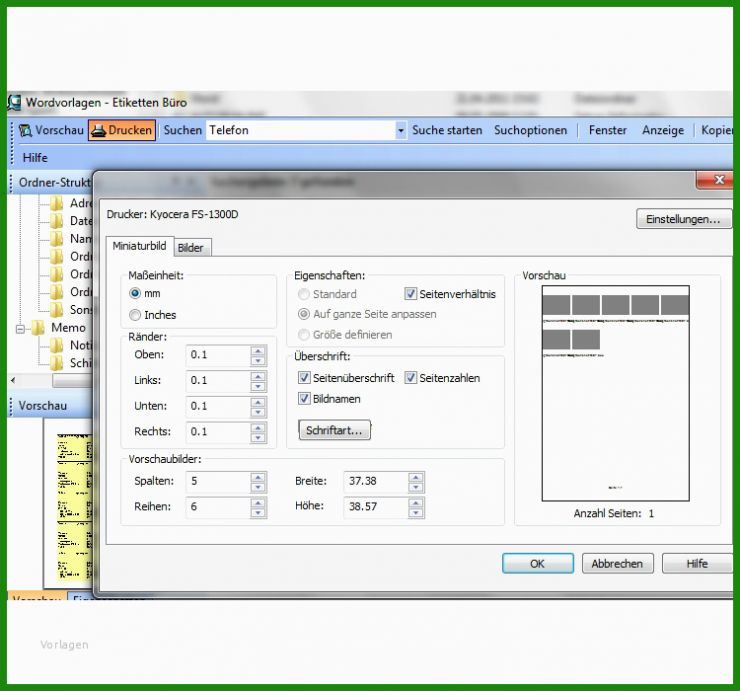Image resolution: width=740 pixels, height=691 pixels.
Task: Decrease the Reihen count
Action: [258, 513]
